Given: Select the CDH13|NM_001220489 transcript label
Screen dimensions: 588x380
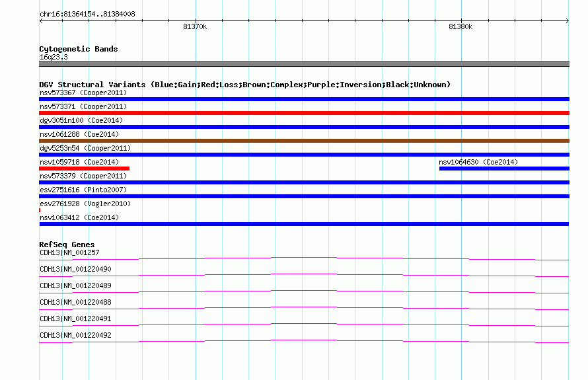Looking at the screenshot, I should tap(75, 286).
